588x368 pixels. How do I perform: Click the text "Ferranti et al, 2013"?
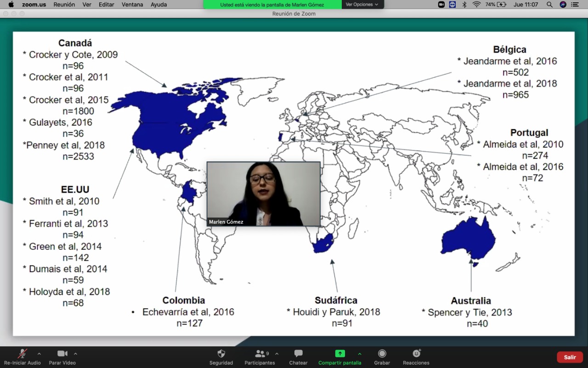pyautogui.click(x=69, y=224)
